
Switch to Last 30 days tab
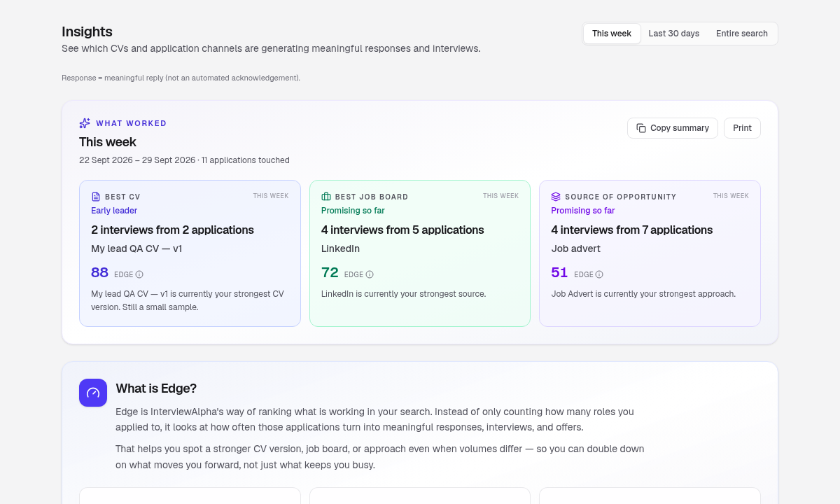point(673,34)
